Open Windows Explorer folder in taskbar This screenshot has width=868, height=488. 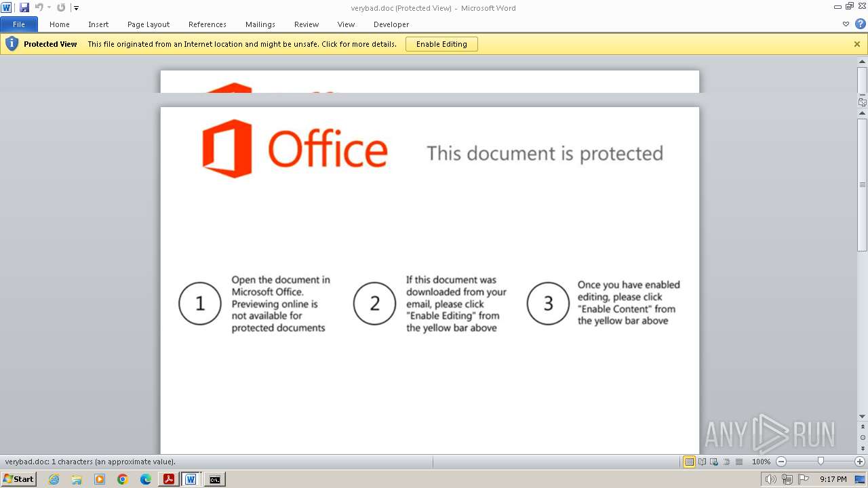[77, 479]
